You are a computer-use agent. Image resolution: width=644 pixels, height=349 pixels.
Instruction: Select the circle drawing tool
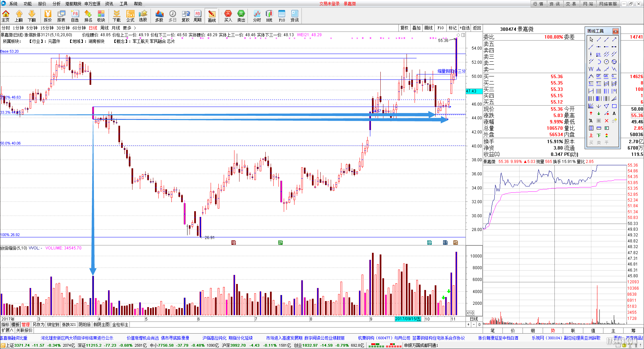click(x=606, y=62)
